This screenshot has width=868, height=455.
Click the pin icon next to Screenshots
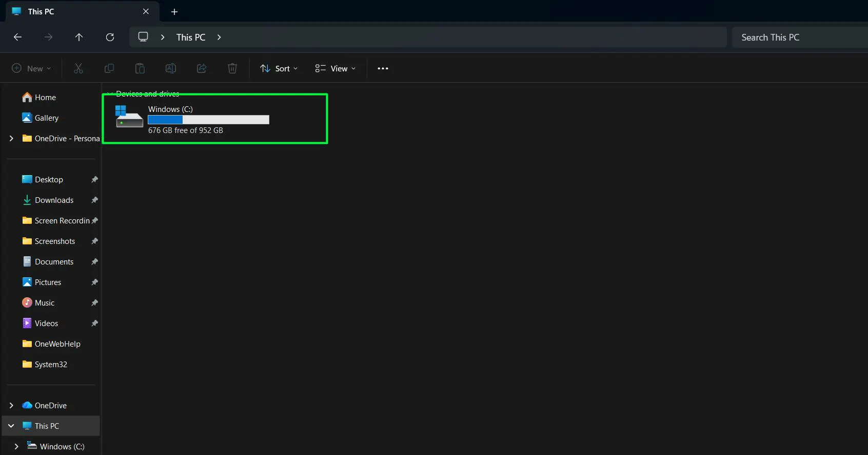94,241
